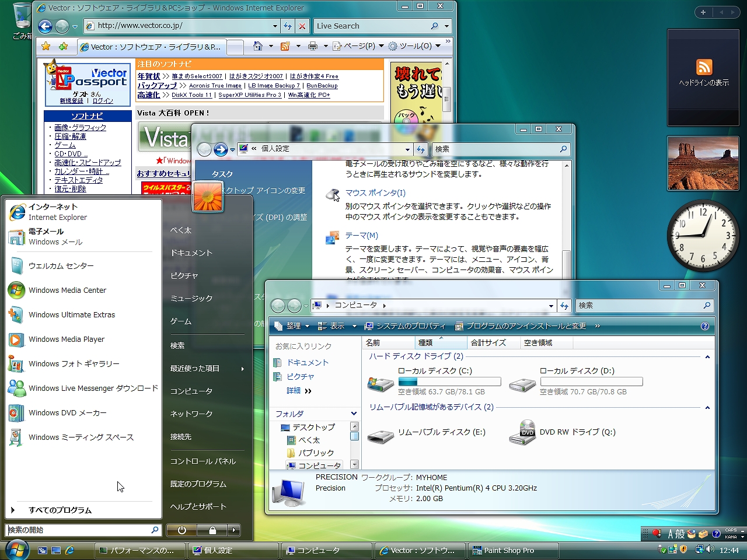Expand shutdown options arrow next to lock
747x560 pixels.
pyautogui.click(x=234, y=530)
